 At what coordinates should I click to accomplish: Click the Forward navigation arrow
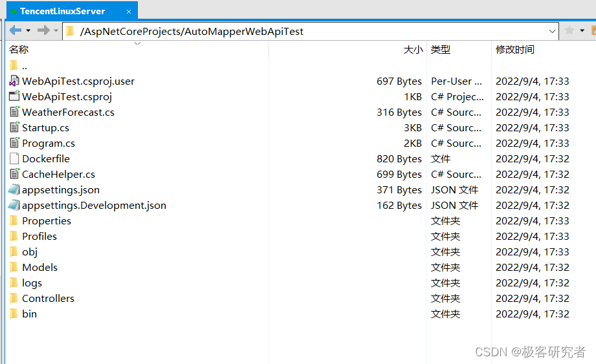pyautogui.click(x=43, y=30)
